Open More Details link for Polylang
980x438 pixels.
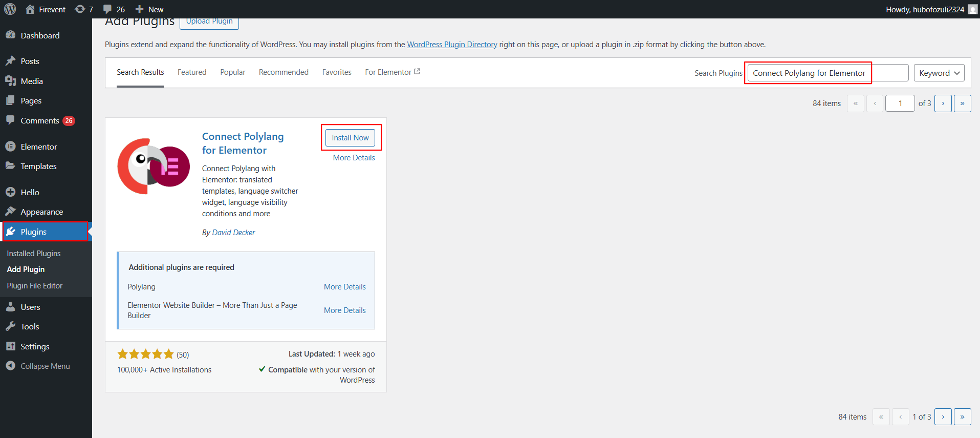pyautogui.click(x=344, y=287)
